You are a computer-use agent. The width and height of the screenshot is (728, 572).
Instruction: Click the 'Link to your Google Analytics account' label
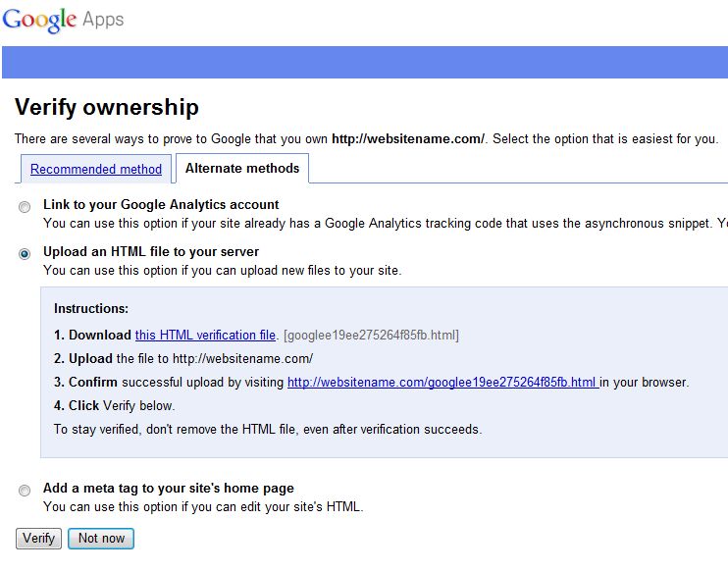click(161, 204)
